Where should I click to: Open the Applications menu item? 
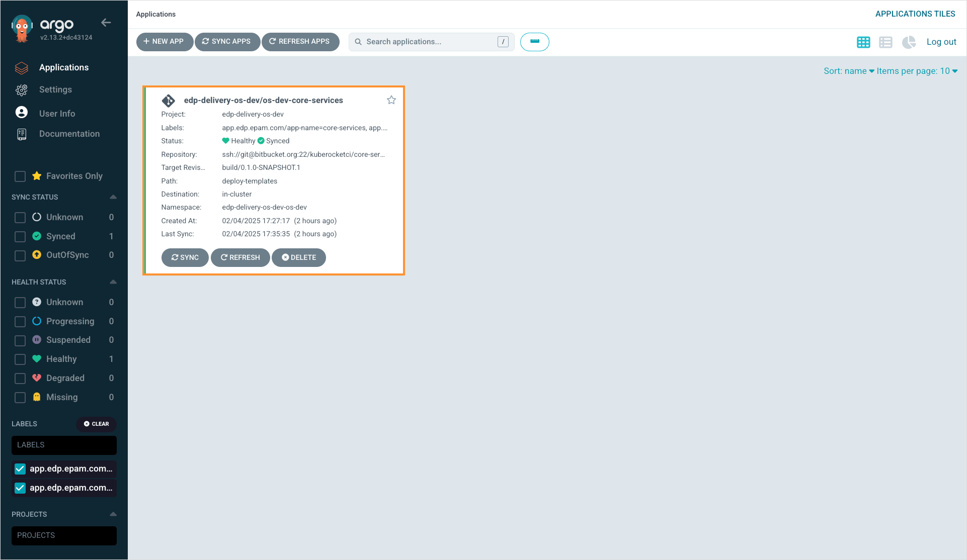click(63, 67)
